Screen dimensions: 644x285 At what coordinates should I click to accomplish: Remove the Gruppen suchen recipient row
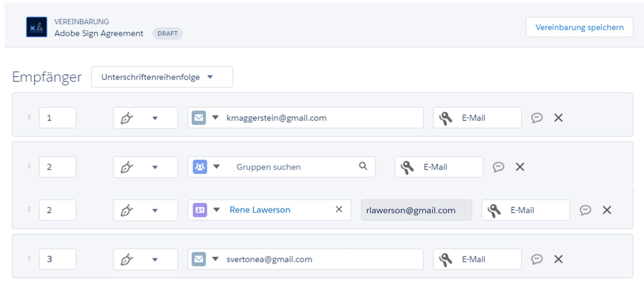pos(520,167)
